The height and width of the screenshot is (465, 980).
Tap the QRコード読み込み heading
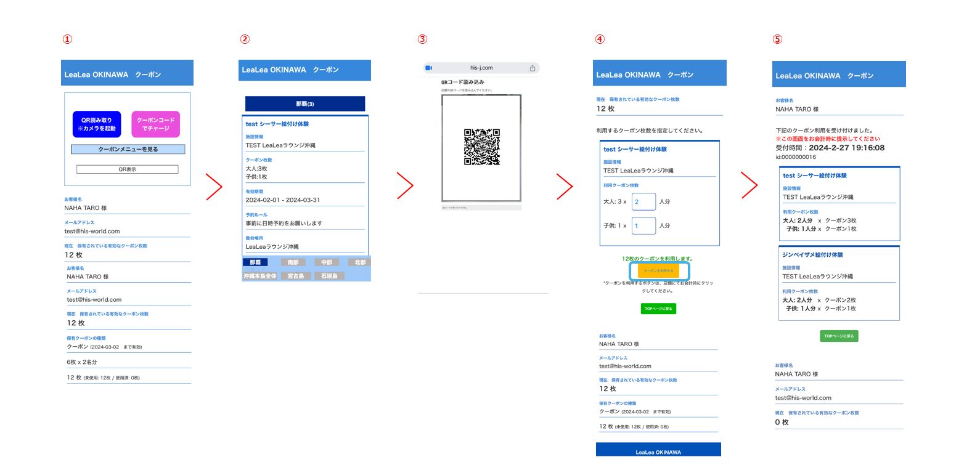(463, 82)
